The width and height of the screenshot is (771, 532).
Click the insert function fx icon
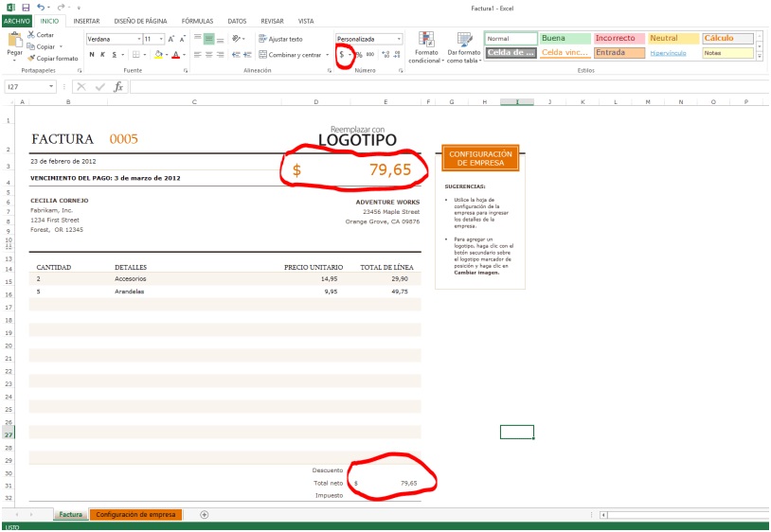pos(117,86)
